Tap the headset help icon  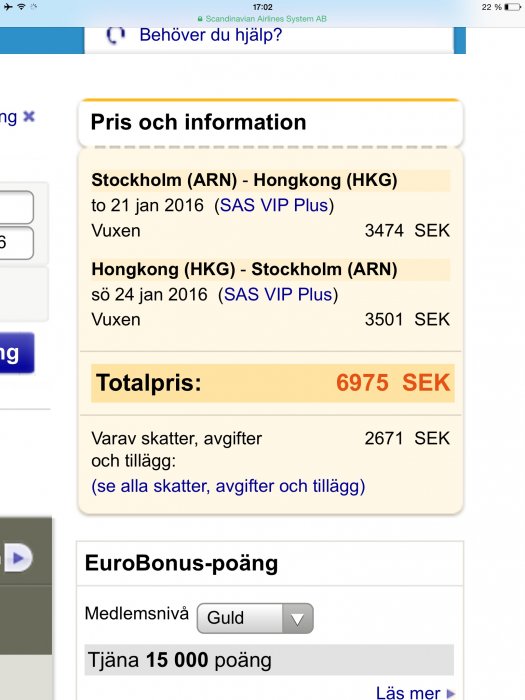click(x=116, y=34)
